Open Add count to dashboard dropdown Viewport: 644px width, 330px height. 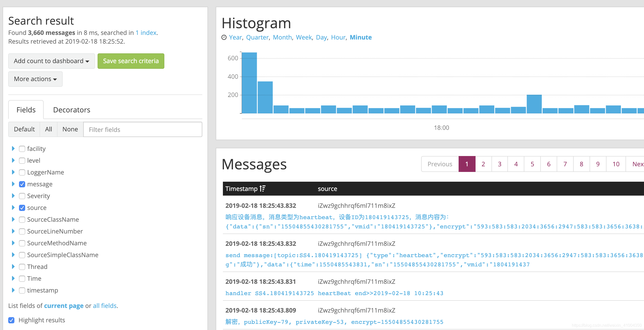(51, 61)
